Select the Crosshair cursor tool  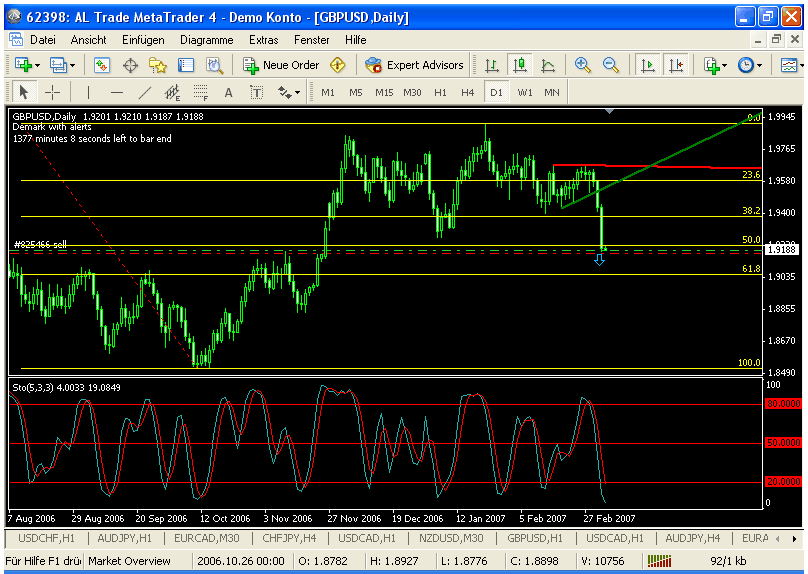click(x=52, y=92)
